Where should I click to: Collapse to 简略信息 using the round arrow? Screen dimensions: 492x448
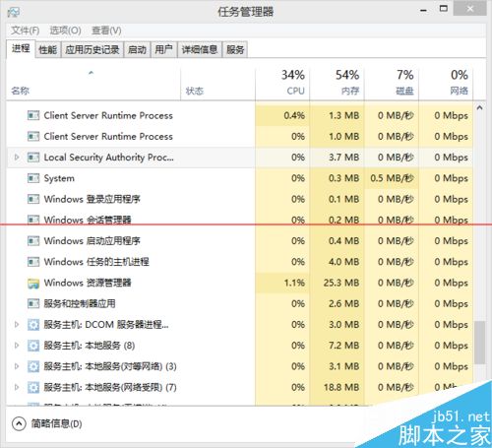[x=19, y=423]
